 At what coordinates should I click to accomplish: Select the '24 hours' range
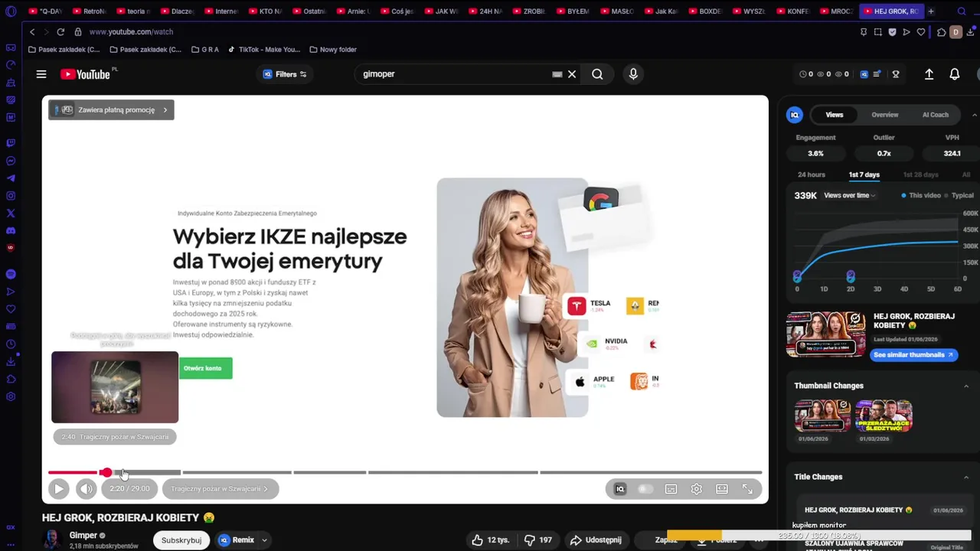(x=812, y=174)
